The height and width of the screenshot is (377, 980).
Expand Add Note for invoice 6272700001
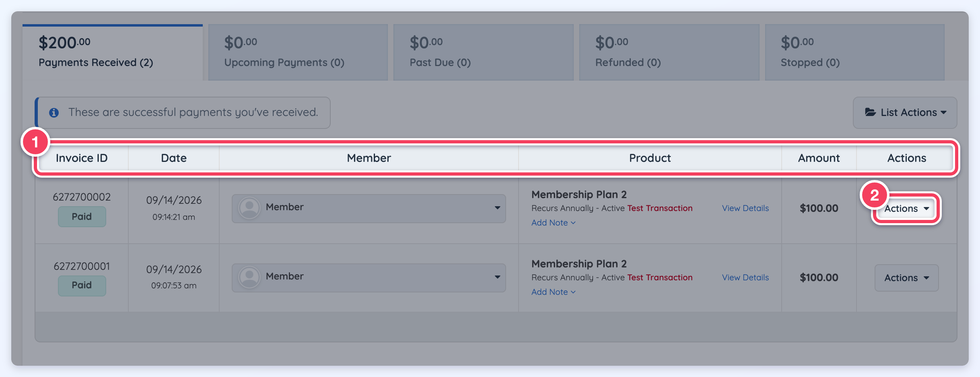554,292
